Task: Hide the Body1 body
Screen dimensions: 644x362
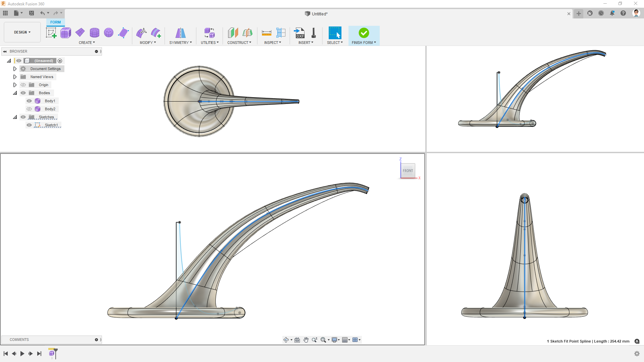Action: pos(29,101)
